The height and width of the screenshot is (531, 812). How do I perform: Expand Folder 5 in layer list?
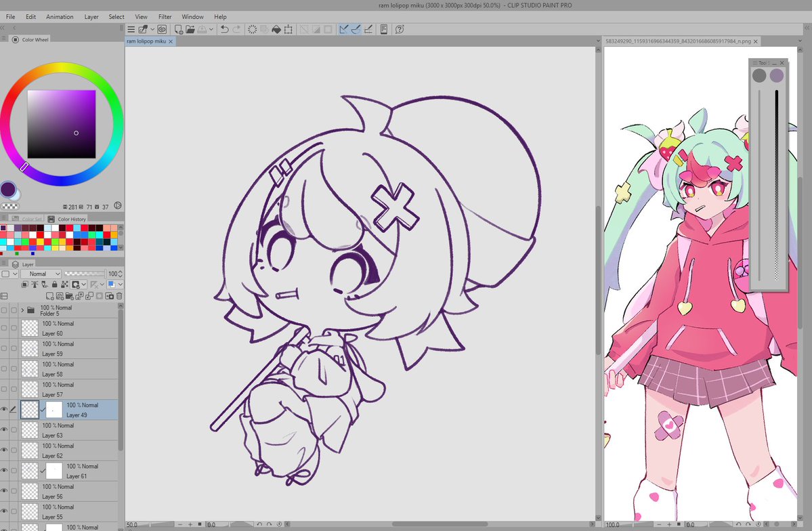click(x=22, y=310)
